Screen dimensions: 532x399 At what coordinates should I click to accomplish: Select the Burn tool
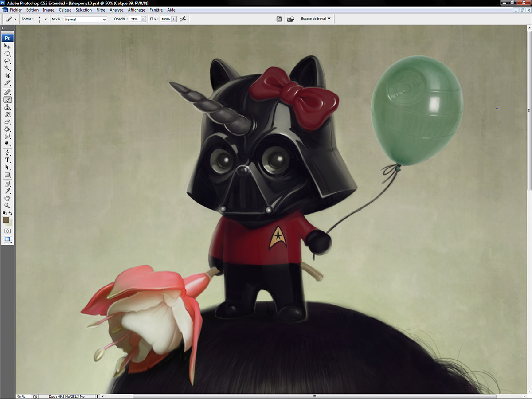click(x=8, y=144)
